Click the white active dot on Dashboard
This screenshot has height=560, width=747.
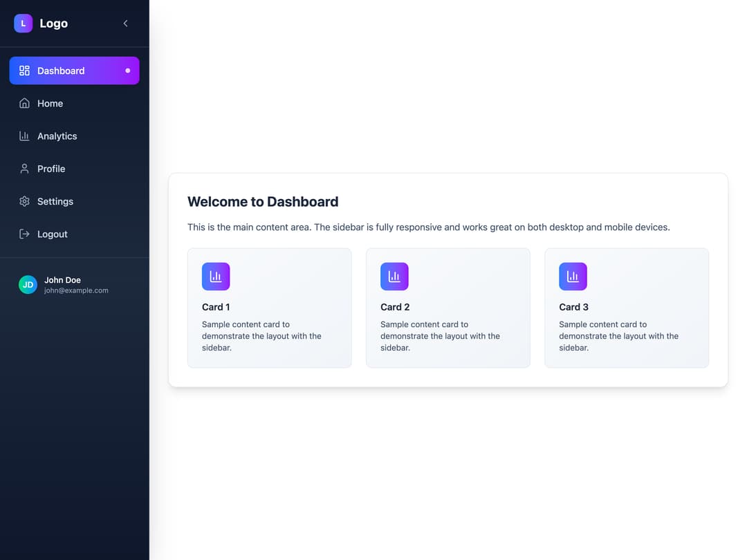(x=128, y=71)
